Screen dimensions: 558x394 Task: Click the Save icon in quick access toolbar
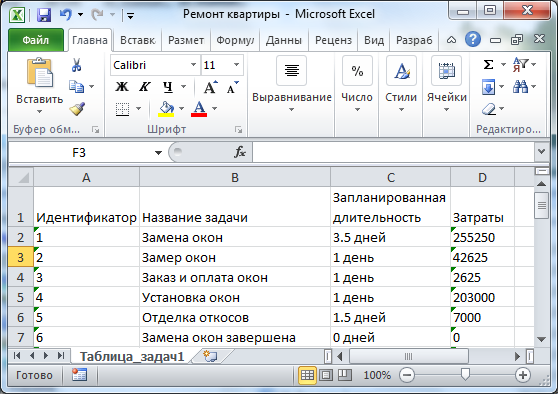coord(44,15)
